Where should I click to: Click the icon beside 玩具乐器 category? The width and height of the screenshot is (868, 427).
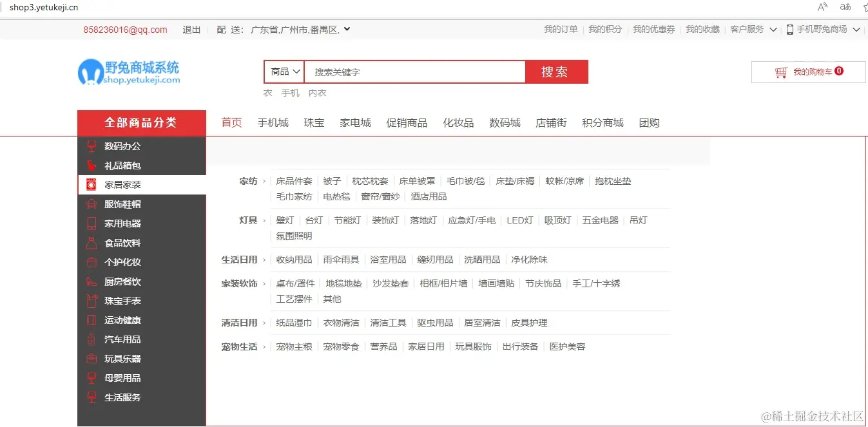[92, 359]
